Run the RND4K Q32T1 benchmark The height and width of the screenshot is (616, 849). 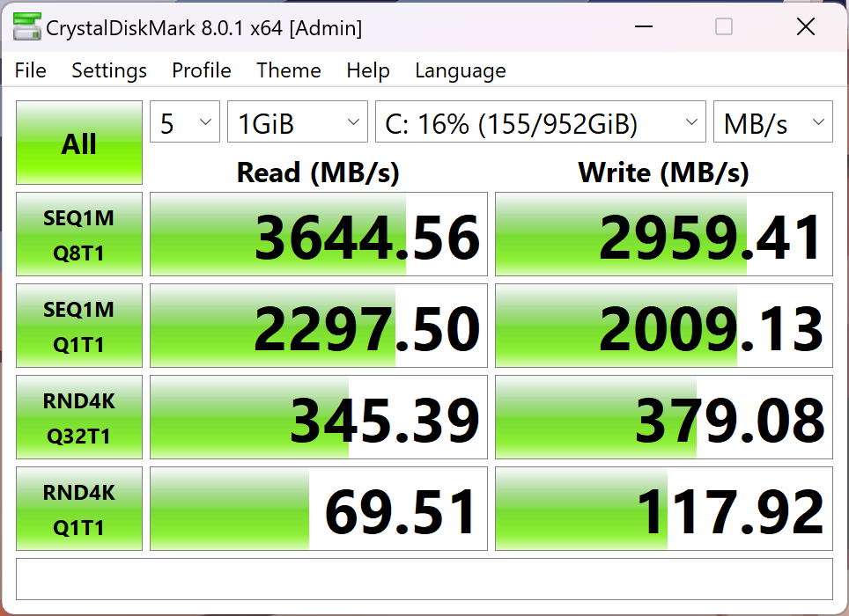pyautogui.click(x=79, y=417)
